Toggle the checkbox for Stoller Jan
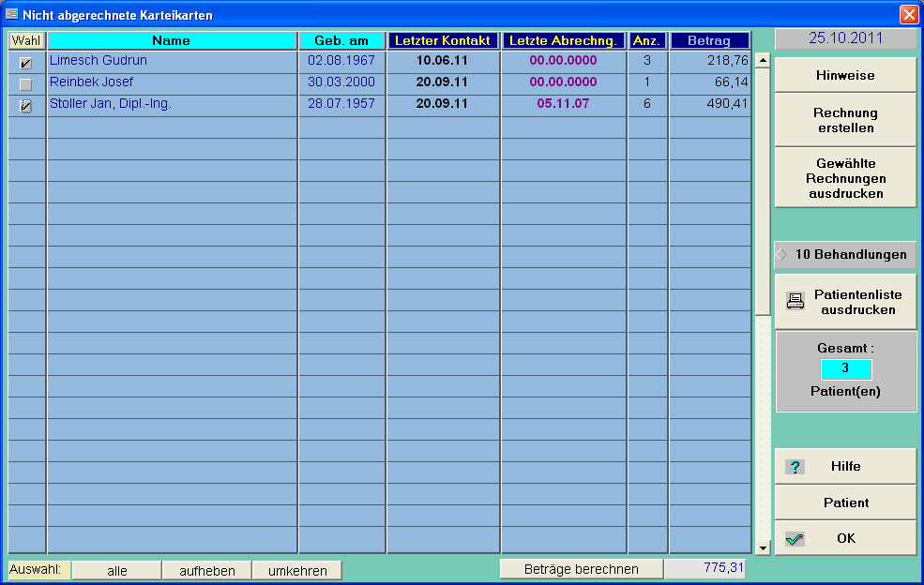 click(x=26, y=106)
